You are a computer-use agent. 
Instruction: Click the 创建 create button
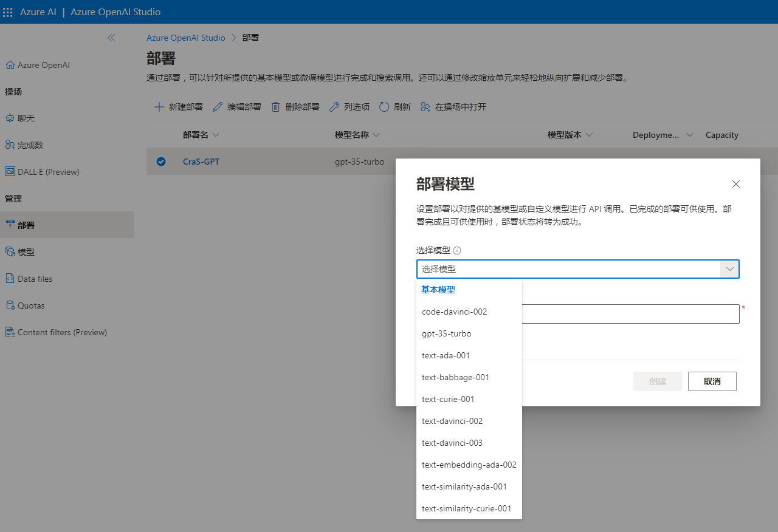pyautogui.click(x=658, y=381)
